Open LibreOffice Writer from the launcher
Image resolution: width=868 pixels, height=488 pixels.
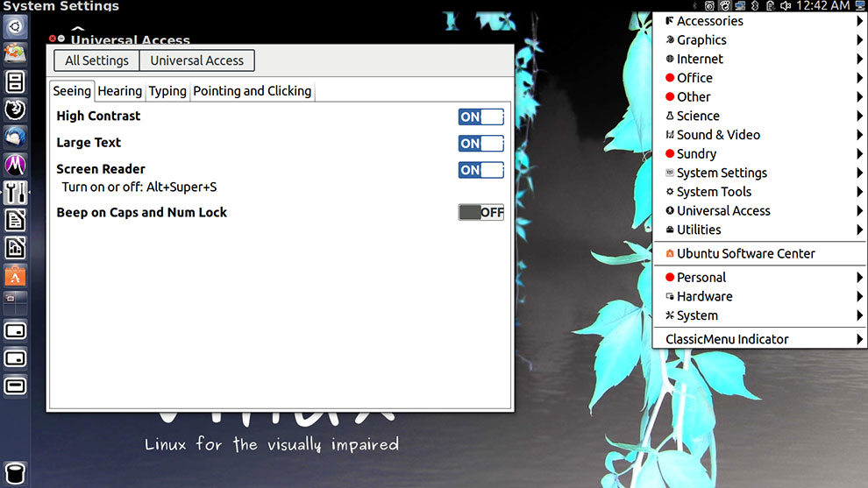coord(15,220)
